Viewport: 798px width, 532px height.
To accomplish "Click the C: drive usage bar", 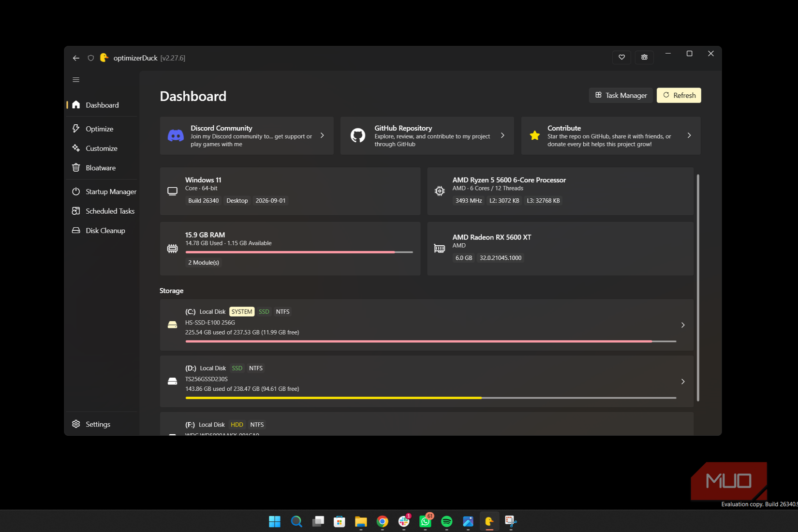I will 430,341.
